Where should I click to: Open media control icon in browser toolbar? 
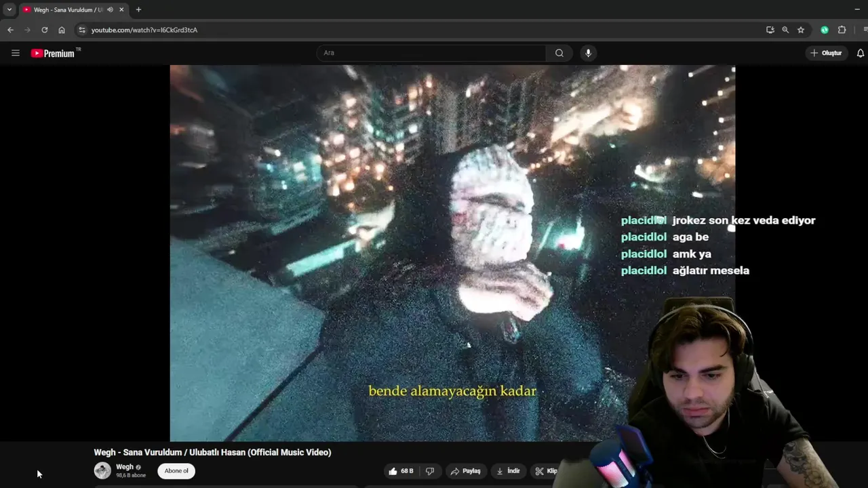point(866,30)
